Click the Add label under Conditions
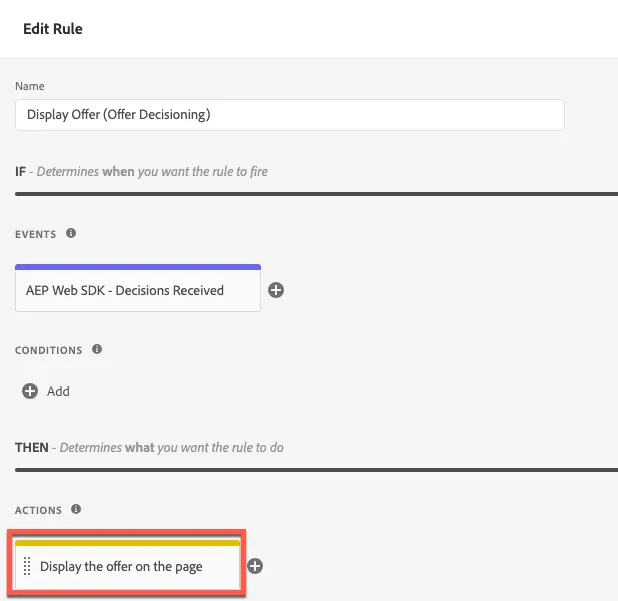This screenshot has width=618, height=601. pos(58,391)
